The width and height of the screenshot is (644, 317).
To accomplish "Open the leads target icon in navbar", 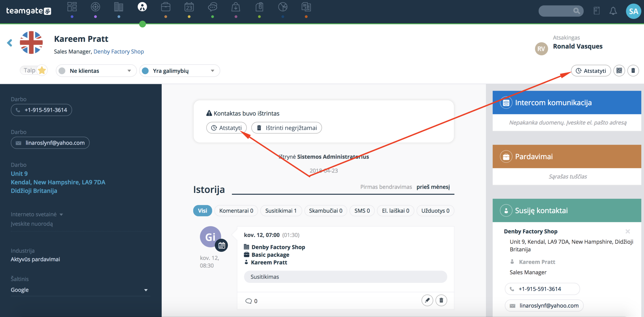I will 95,7.
